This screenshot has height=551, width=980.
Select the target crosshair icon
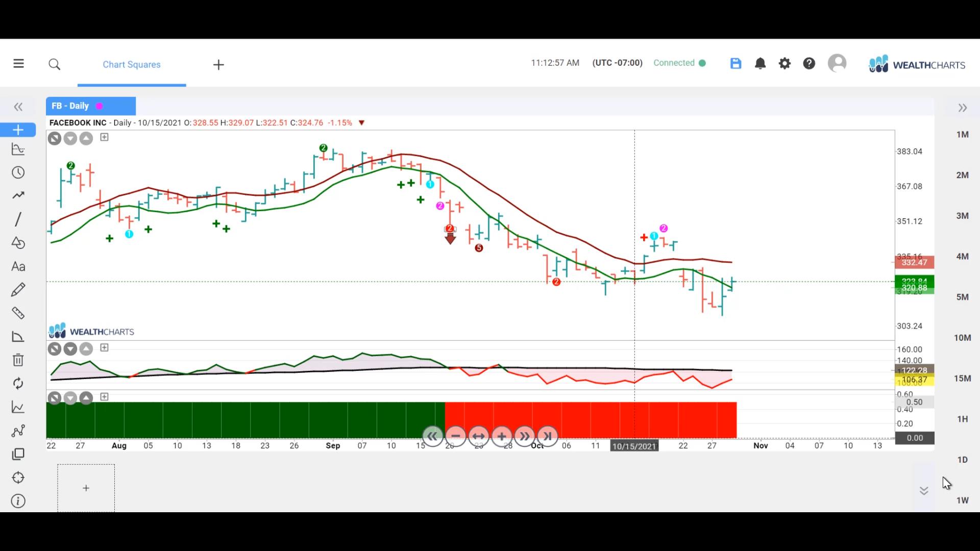tap(18, 478)
